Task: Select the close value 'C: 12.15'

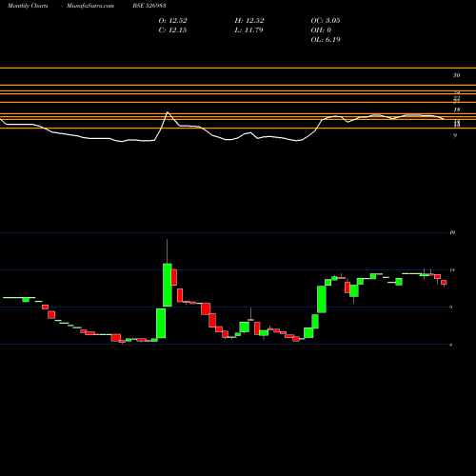Action: [173, 30]
